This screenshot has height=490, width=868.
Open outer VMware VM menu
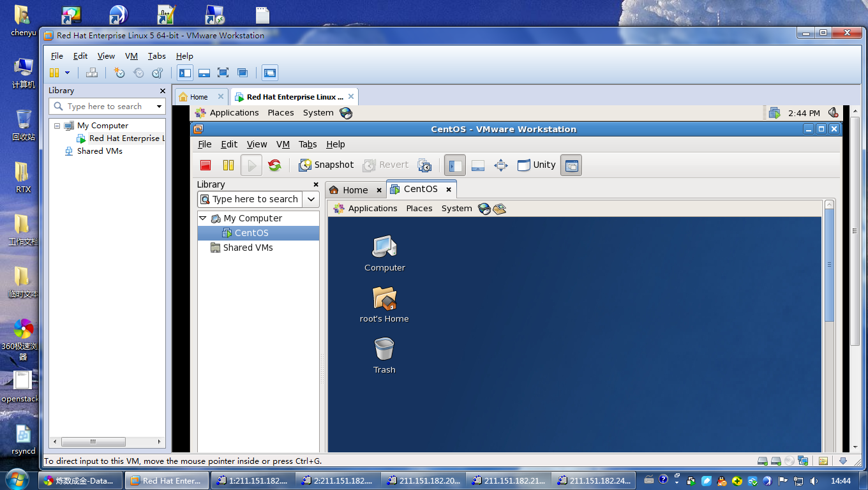[x=131, y=56]
